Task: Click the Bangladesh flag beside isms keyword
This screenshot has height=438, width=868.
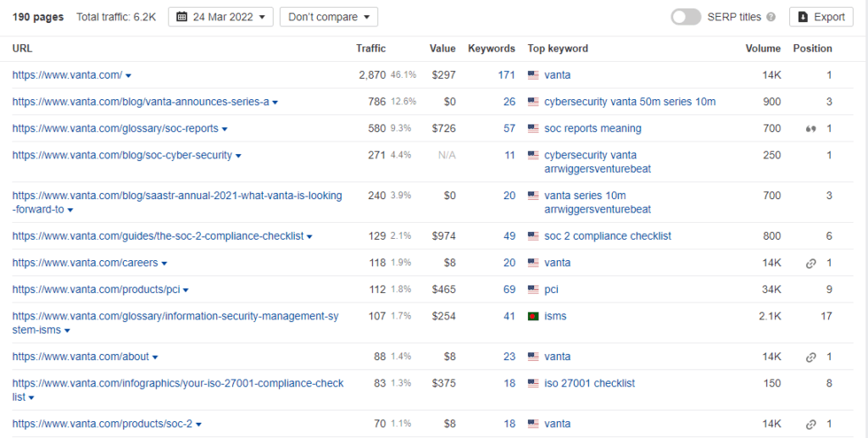Action: [x=533, y=316]
